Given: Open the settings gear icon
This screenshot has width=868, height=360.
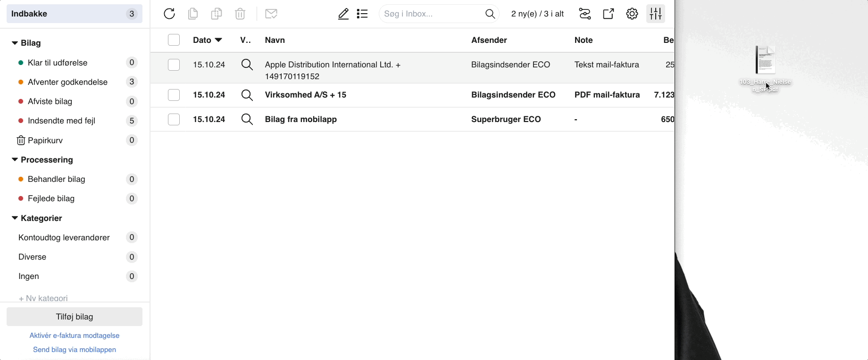Looking at the screenshot, I should click(632, 14).
